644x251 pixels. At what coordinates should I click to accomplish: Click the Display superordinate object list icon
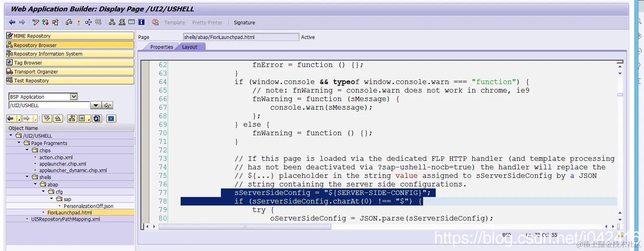coord(72,119)
